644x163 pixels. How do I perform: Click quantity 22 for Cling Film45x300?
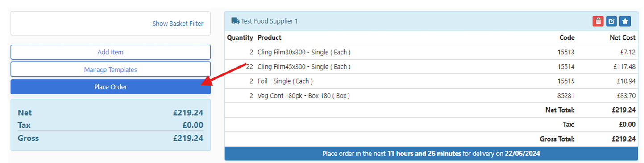[x=249, y=67]
